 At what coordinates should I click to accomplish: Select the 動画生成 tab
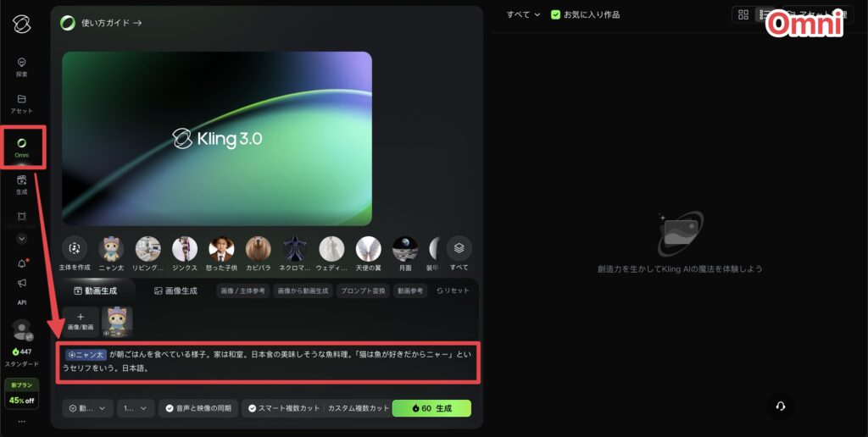pyautogui.click(x=95, y=290)
